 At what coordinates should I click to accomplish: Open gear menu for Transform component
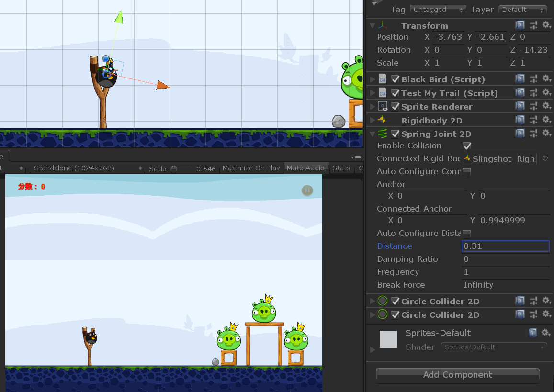pos(547,25)
